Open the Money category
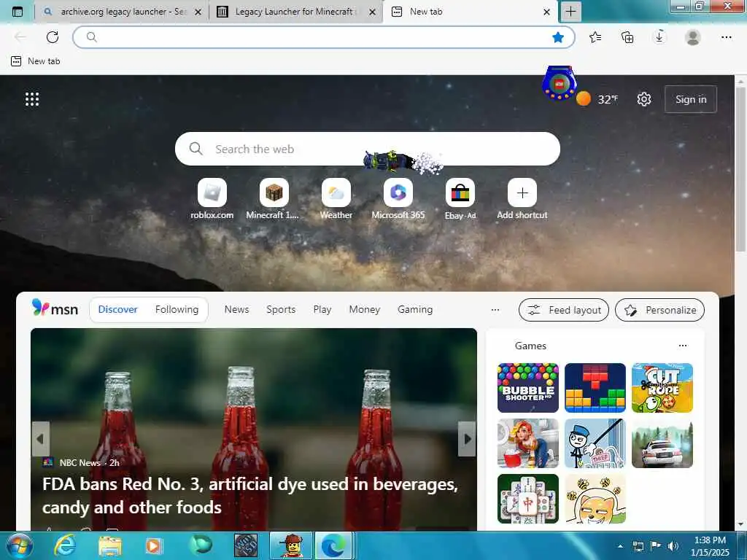The height and width of the screenshot is (560, 747). [x=365, y=309]
